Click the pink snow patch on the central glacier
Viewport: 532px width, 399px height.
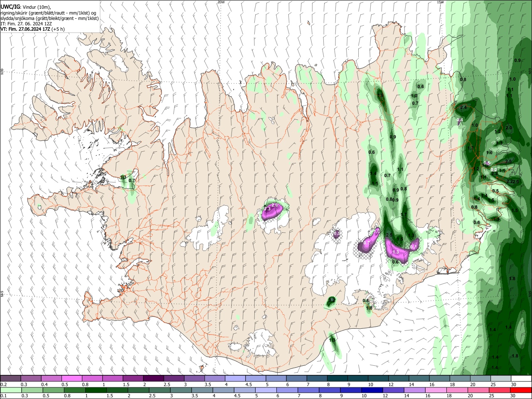(x=272, y=211)
